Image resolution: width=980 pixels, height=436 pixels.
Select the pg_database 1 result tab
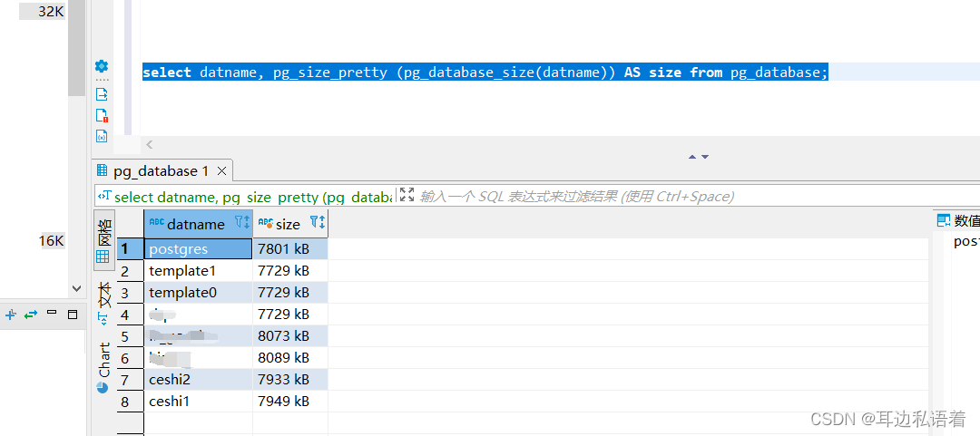162,171
